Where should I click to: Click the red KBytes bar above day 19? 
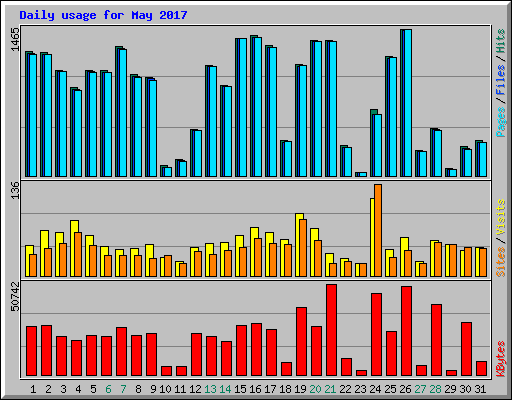pos(301,342)
